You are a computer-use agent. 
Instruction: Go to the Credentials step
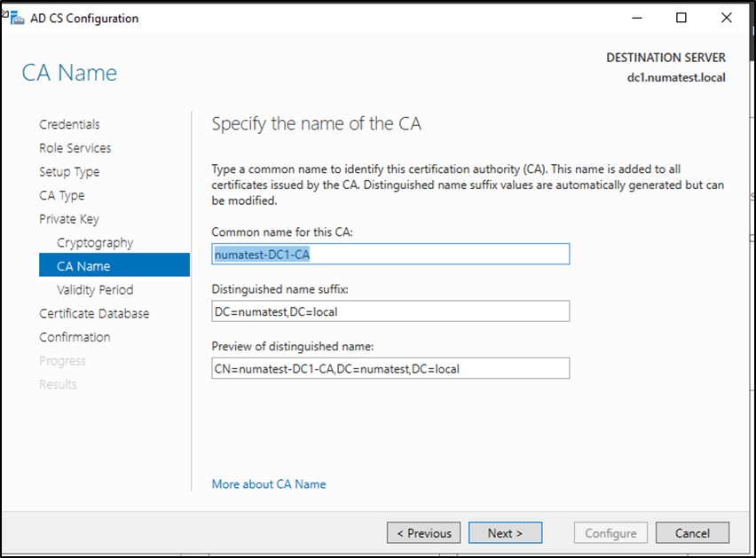[69, 125]
